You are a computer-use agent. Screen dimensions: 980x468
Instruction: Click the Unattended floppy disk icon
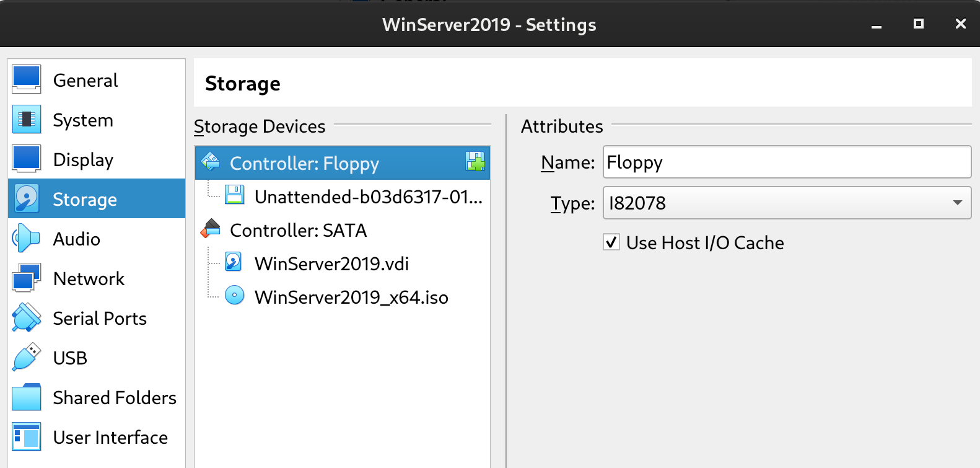pyautogui.click(x=234, y=195)
